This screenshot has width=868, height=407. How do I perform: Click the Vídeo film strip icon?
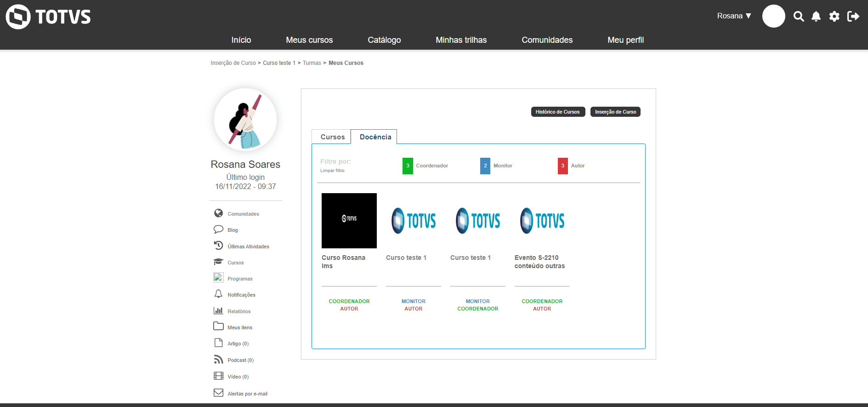click(x=218, y=376)
